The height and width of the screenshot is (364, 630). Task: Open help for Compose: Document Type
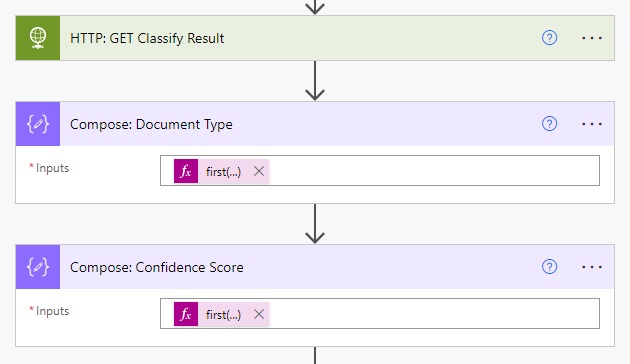click(549, 124)
